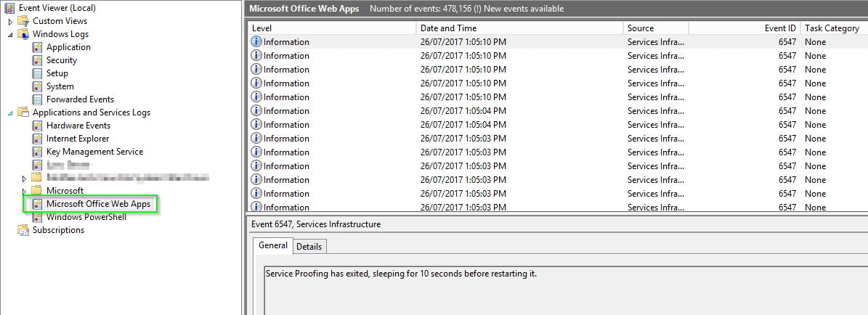Click the Subscriptions icon
Viewport: 868px width, 315px height.
23,230
